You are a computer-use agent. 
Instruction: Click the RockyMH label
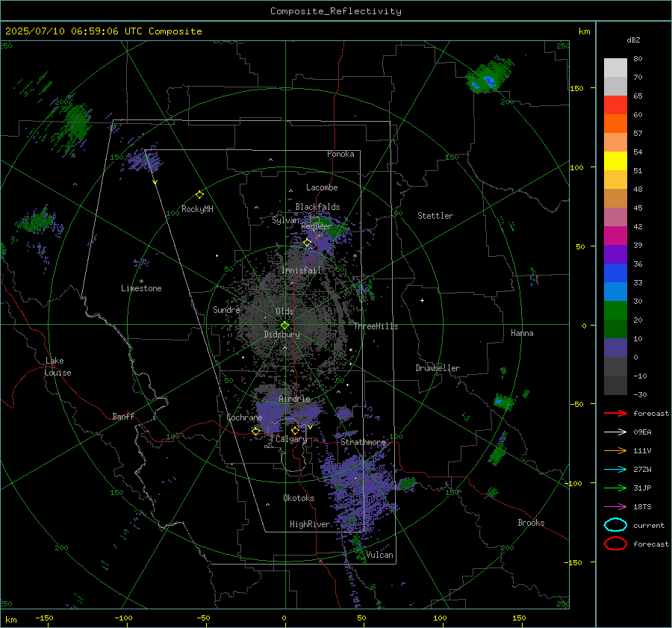(197, 209)
